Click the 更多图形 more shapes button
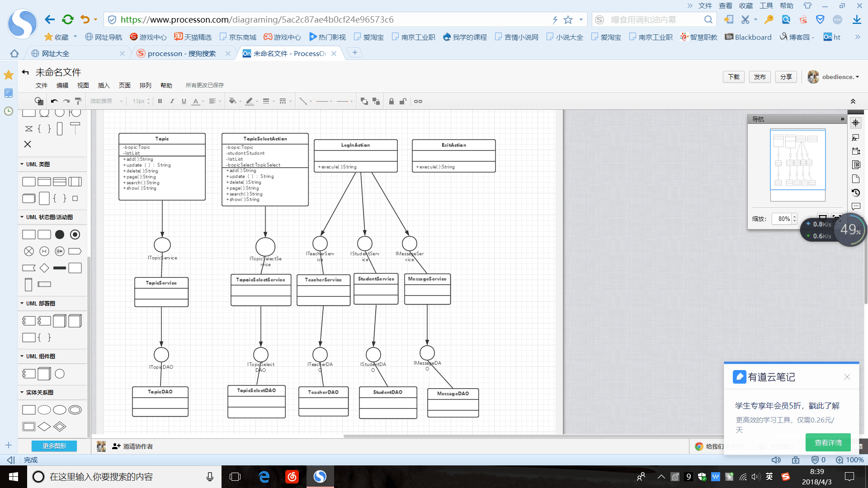The height and width of the screenshot is (488, 868). tap(54, 446)
